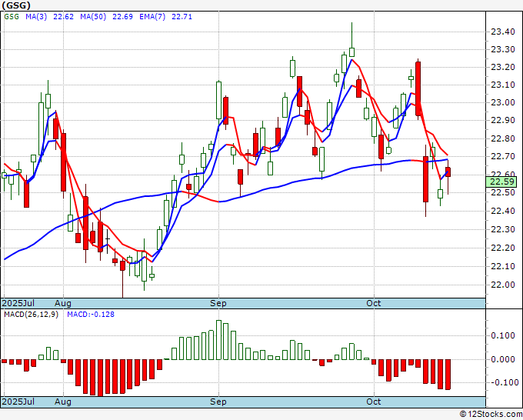Click the last red candlestick near 22.59
The image size is (523, 420).
tap(448, 172)
